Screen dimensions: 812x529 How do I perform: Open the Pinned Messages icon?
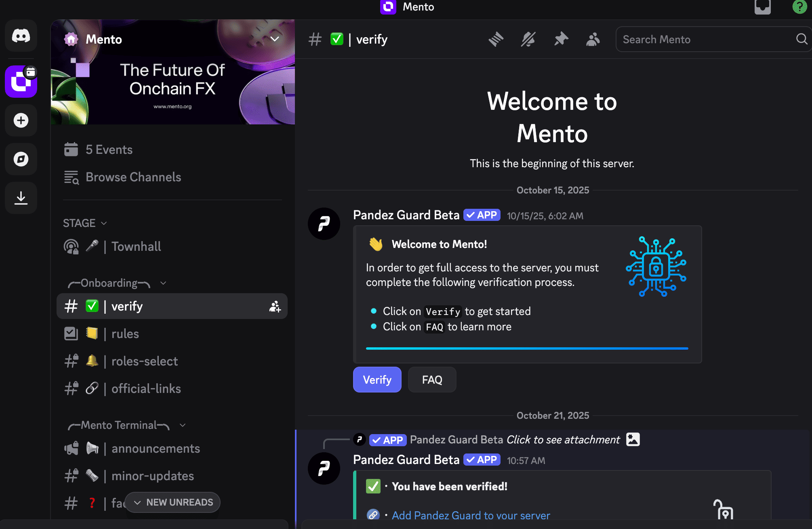point(561,39)
